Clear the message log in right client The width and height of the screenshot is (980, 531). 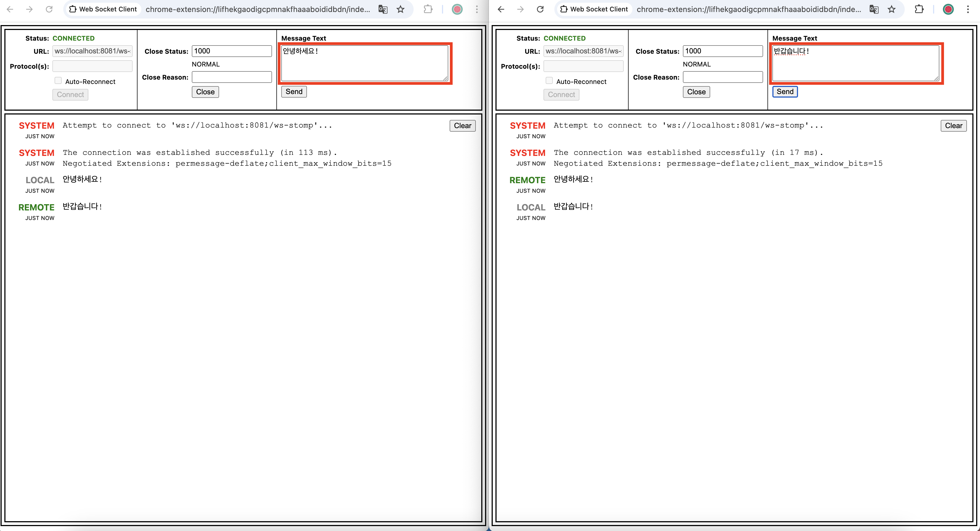coord(953,126)
